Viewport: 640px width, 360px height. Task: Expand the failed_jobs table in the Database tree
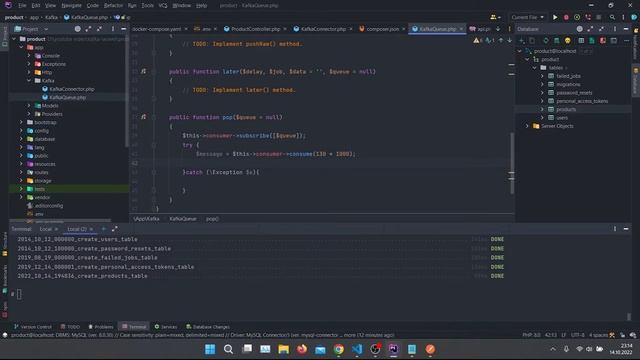[x=542, y=76]
